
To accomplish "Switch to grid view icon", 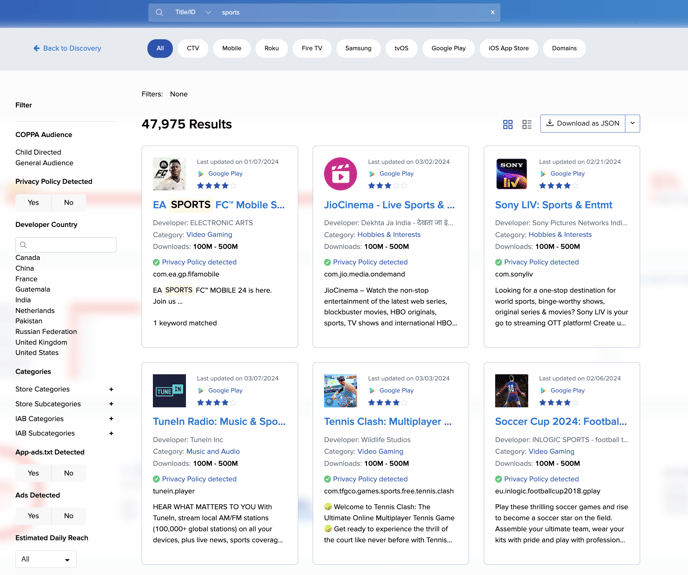I will coord(508,124).
